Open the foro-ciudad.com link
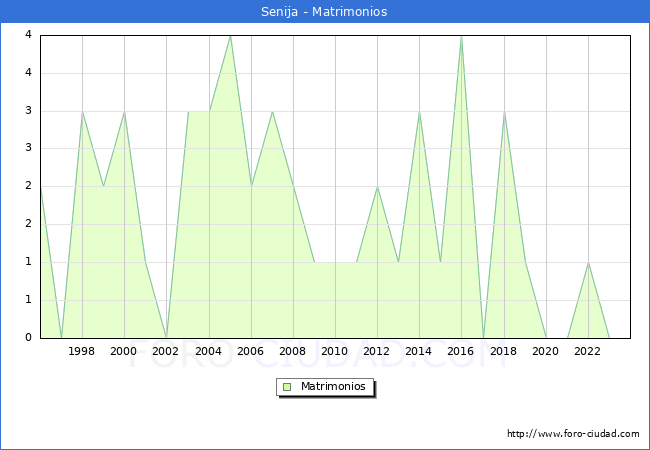 [573, 434]
